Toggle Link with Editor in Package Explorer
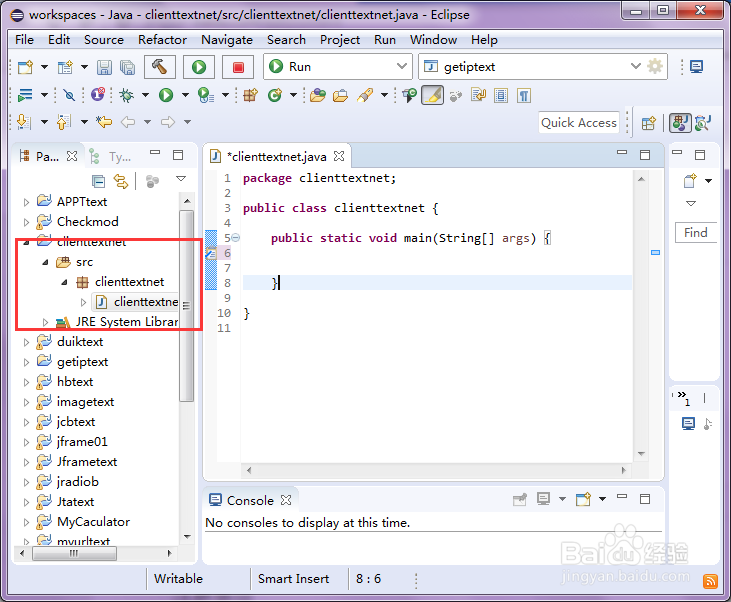The image size is (731, 602). tap(121, 181)
